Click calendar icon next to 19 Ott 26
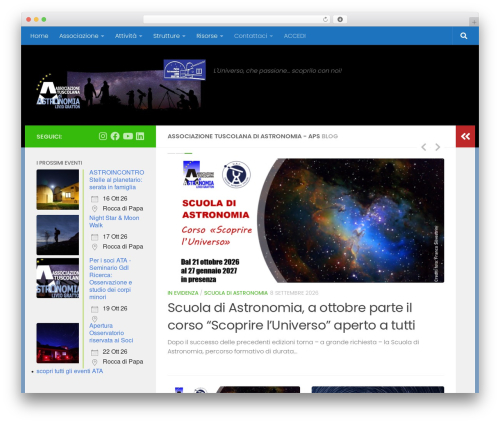The height and width of the screenshot is (423, 500). pyautogui.click(x=95, y=309)
